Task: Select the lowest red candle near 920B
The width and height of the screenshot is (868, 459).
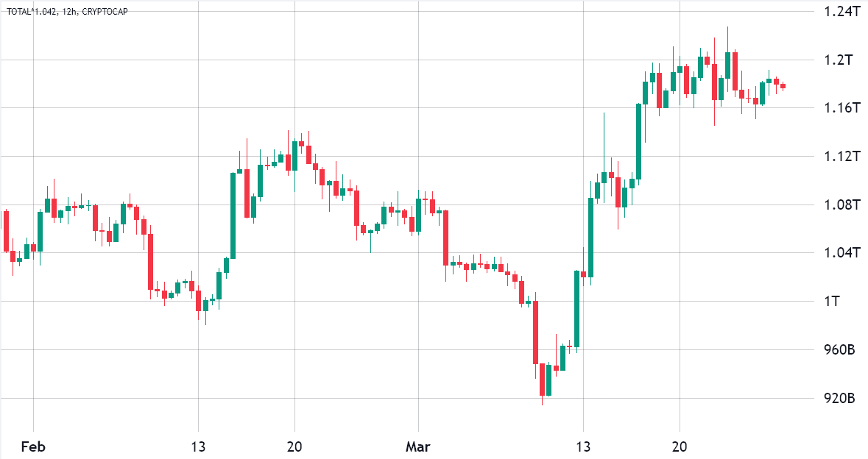Action: 542,380
